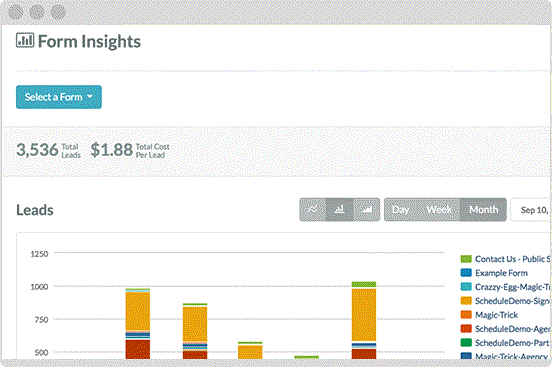Toggle ScheduleDemo-Part legend swatch
Image resolution: width=552 pixels, height=368 pixels.
click(x=466, y=343)
